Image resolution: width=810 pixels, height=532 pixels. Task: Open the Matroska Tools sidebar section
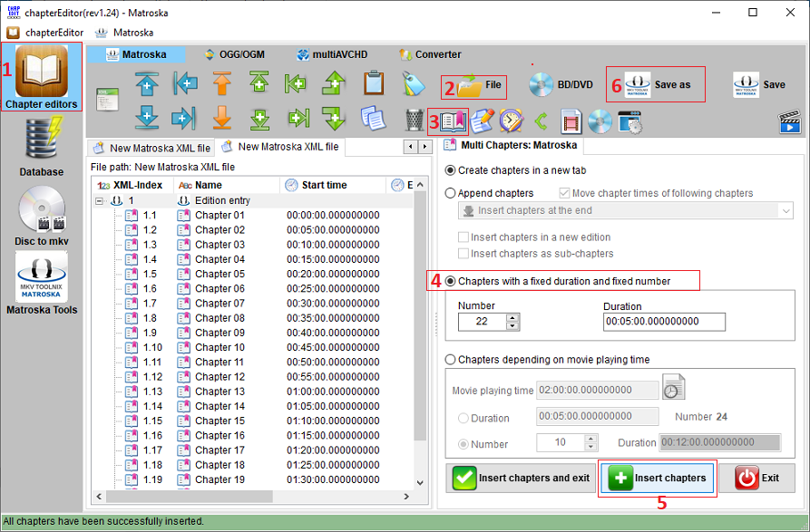(x=42, y=284)
